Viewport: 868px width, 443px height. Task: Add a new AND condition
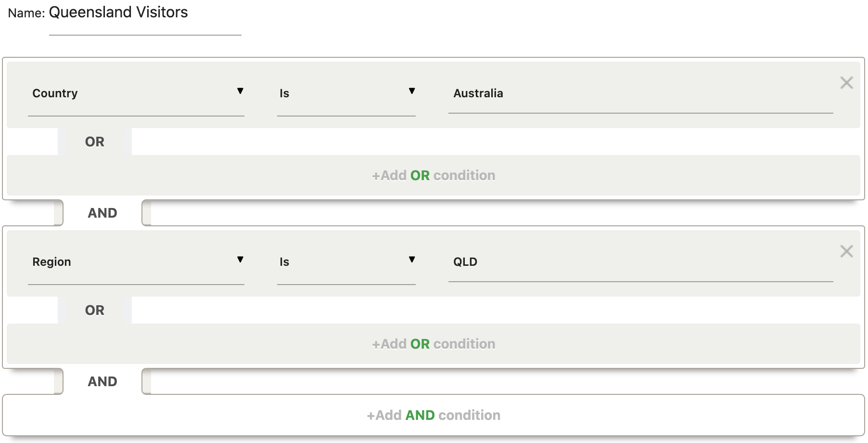click(433, 415)
